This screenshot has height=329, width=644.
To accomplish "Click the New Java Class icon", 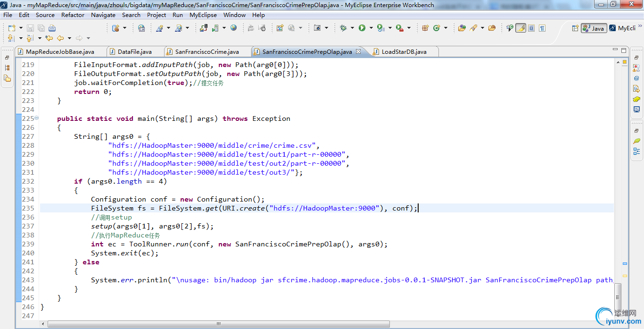I will (436, 28).
